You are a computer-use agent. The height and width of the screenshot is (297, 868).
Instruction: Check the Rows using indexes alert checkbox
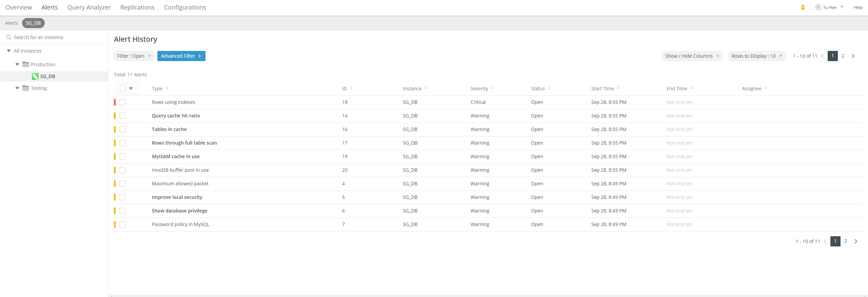(x=122, y=102)
